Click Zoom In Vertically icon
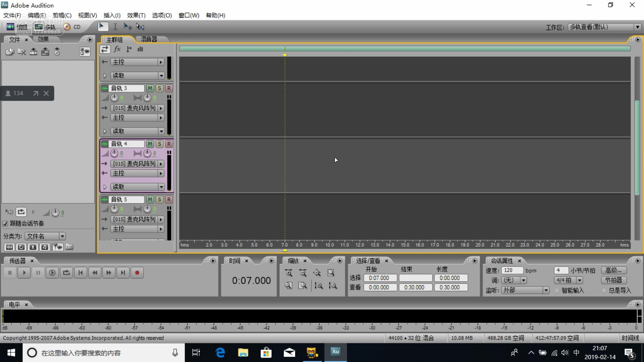This screenshot has width=644, height=362. tap(318, 286)
